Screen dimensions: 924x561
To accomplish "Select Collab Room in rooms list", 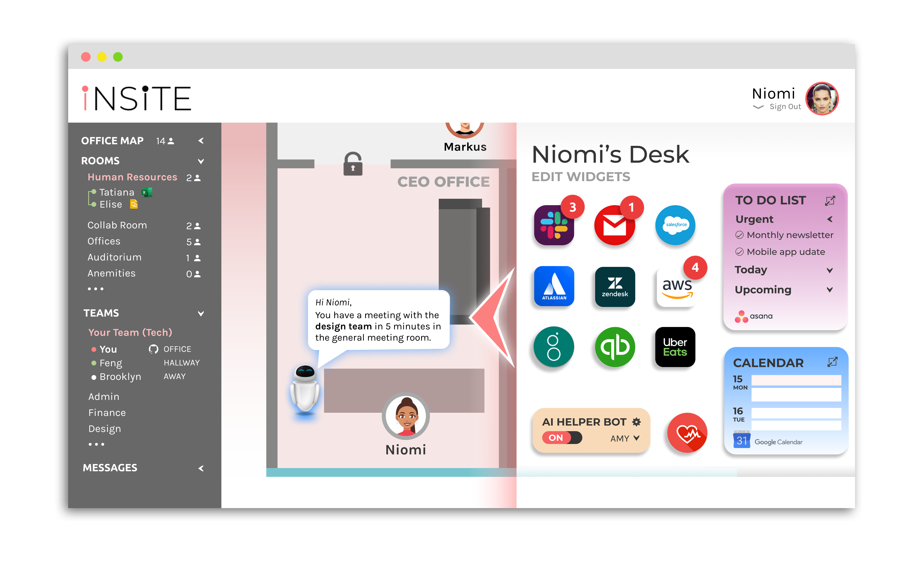I will pos(117,225).
